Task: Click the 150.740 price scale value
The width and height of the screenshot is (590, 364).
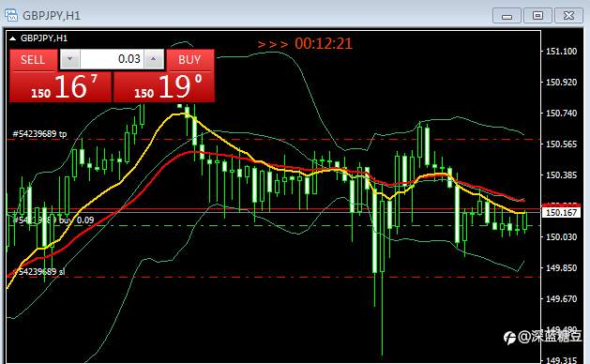Action: point(561,113)
